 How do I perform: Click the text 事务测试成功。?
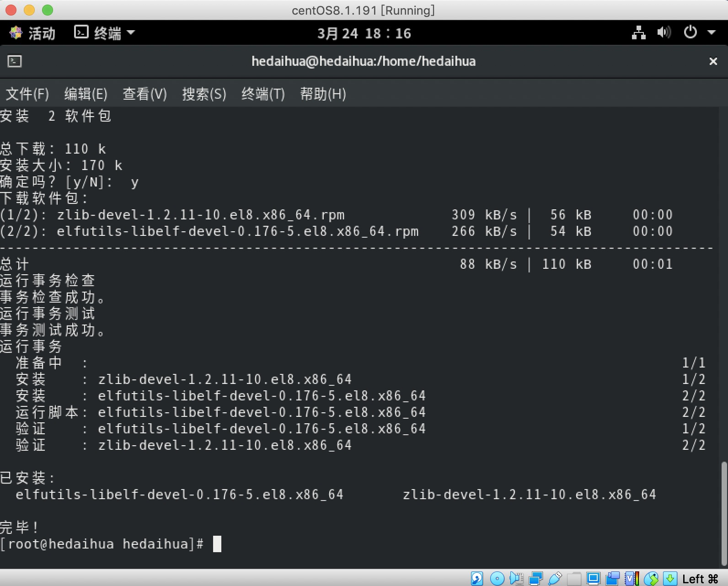tap(53, 330)
